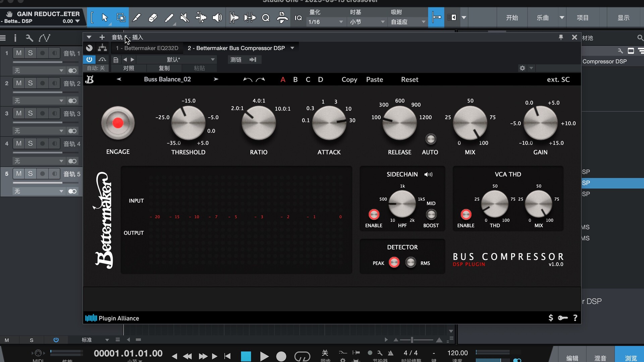Viewport: 644px width, 362px height.
Task: Click the transport Play button
Action: [x=264, y=356]
